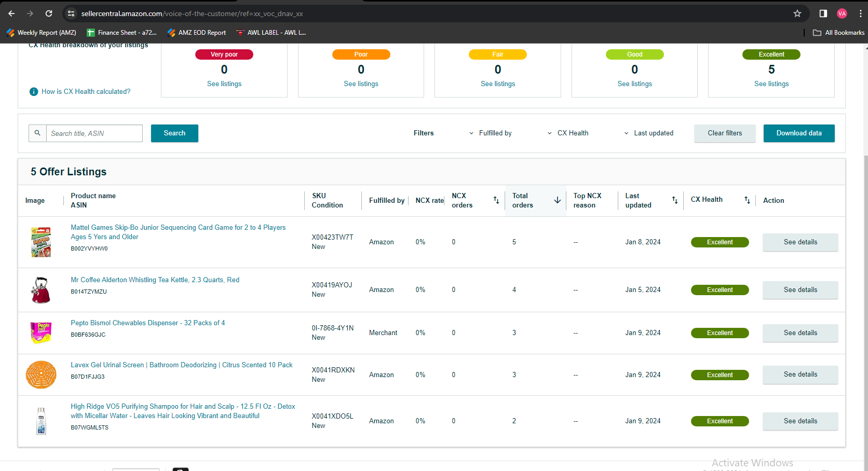Viewport: 868px width, 471px height.
Task: See details for VO5 Shampoo listing
Action: [x=800, y=421]
